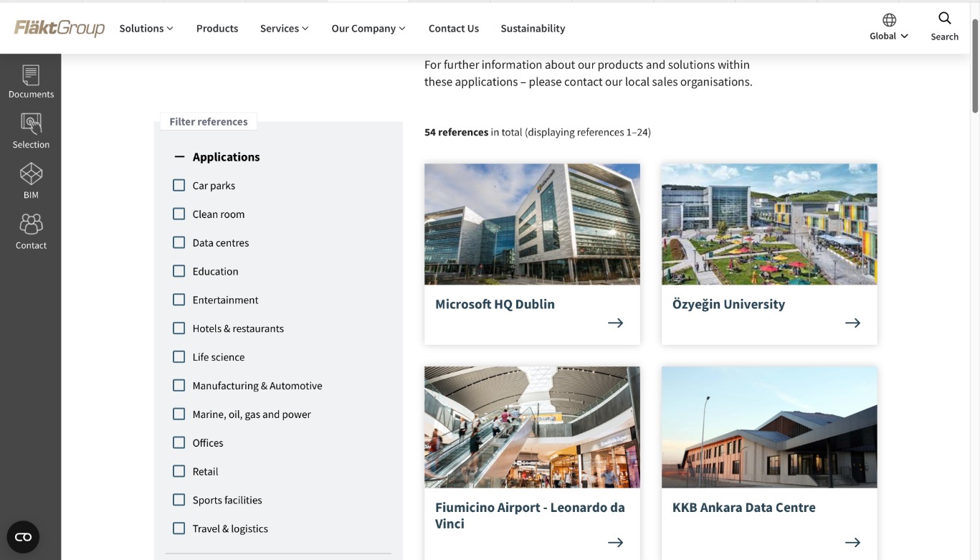Go to the FläktGroup logo home

(60, 28)
